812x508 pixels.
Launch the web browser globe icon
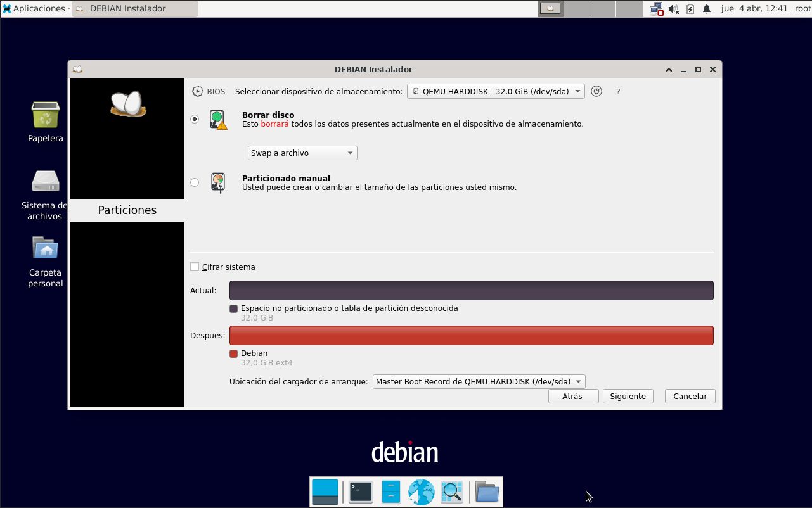421,492
